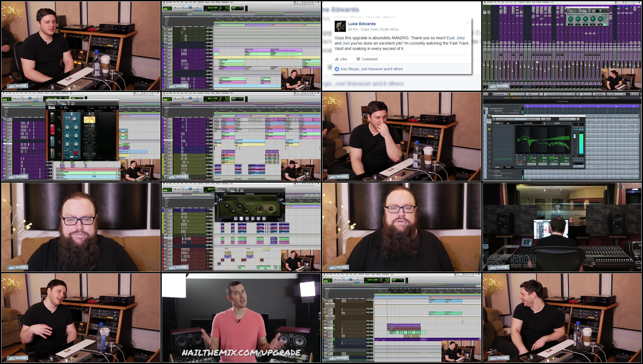Click the blue like reaction icon
Viewport: 643px width, 364px height.
coord(337,69)
